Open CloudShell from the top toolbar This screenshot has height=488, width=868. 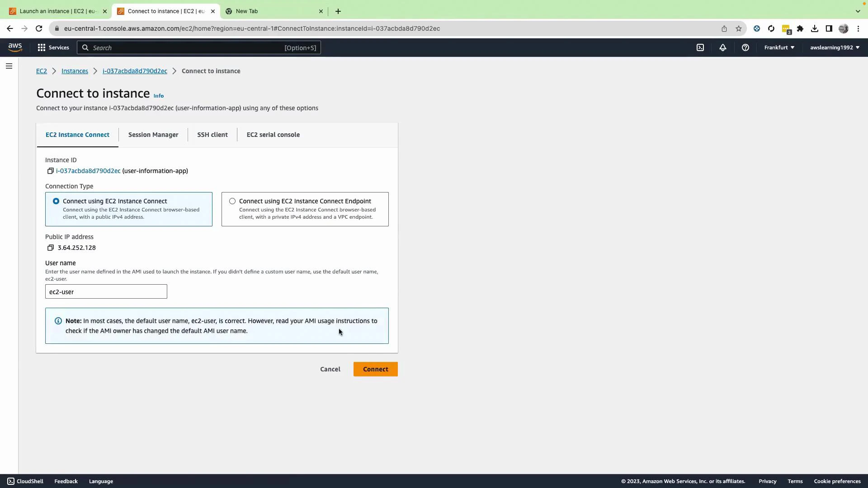point(700,47)
